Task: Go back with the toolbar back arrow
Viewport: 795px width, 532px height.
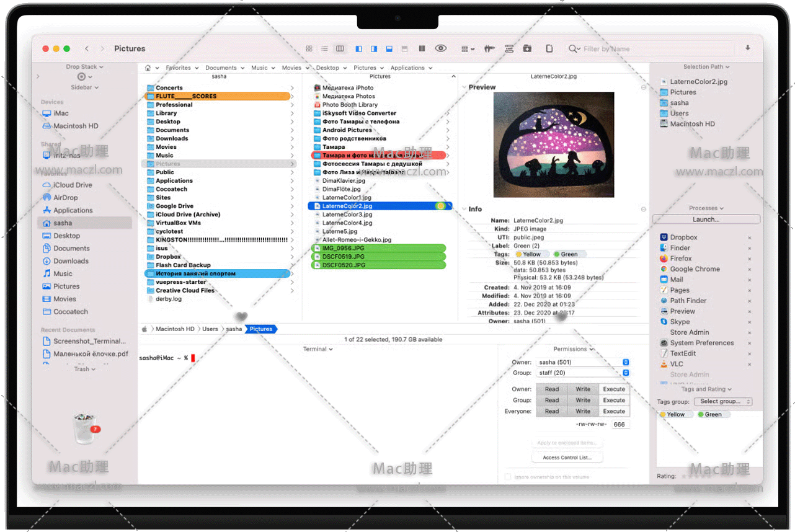Action: (x=87, y=48)
